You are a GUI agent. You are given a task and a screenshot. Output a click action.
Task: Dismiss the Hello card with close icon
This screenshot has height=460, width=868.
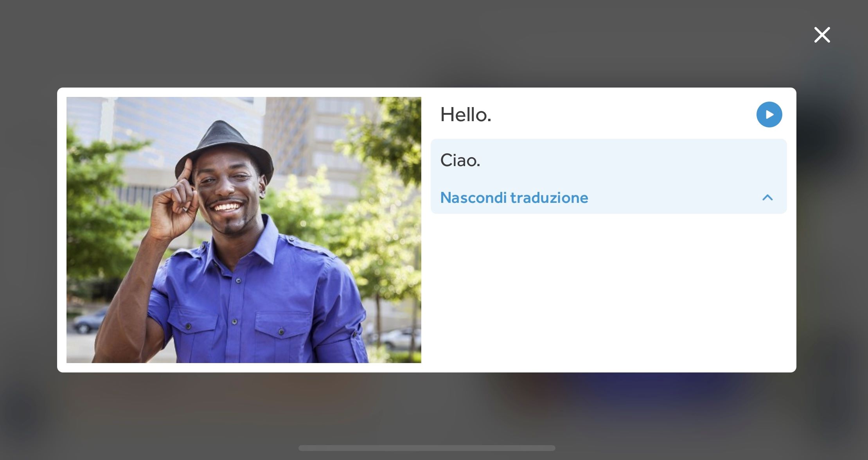point(822,35)
